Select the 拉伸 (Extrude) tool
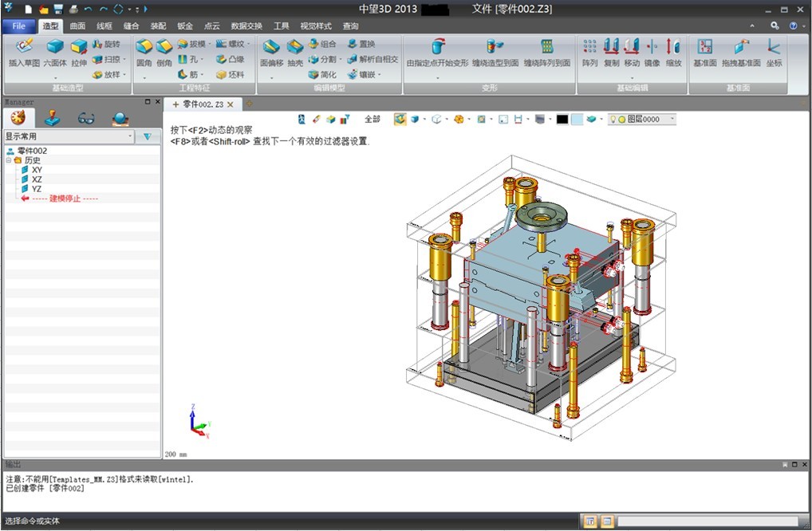 [79, 52]
